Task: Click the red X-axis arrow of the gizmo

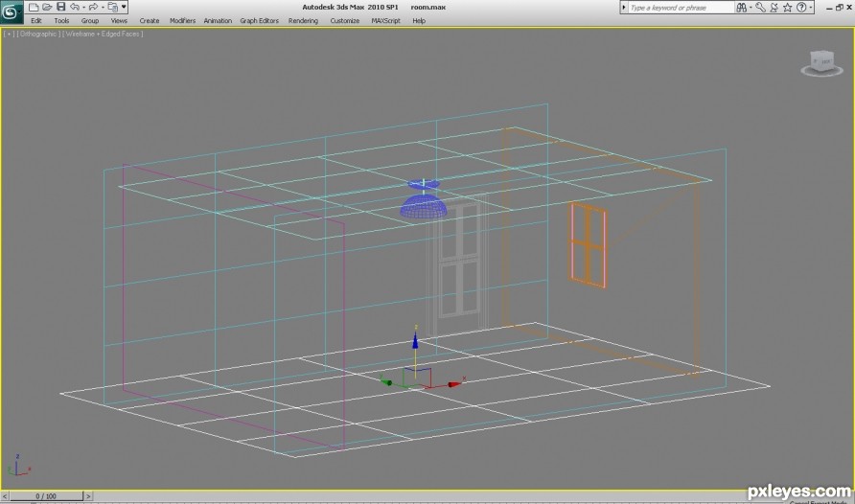Action: pyautogui.click(x=453, y=384)
